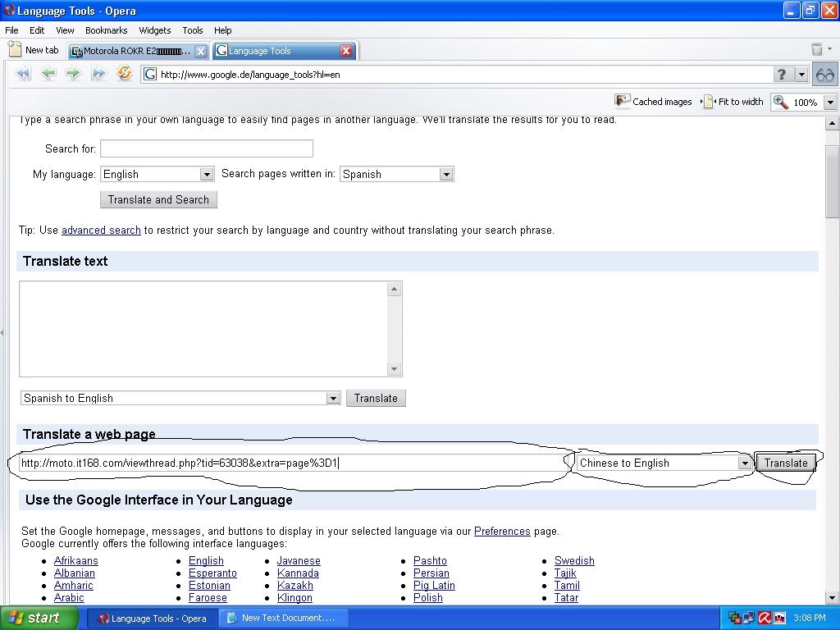Open the Preferences link
This screenshot has width=840, height=630.
coord(502,531)
